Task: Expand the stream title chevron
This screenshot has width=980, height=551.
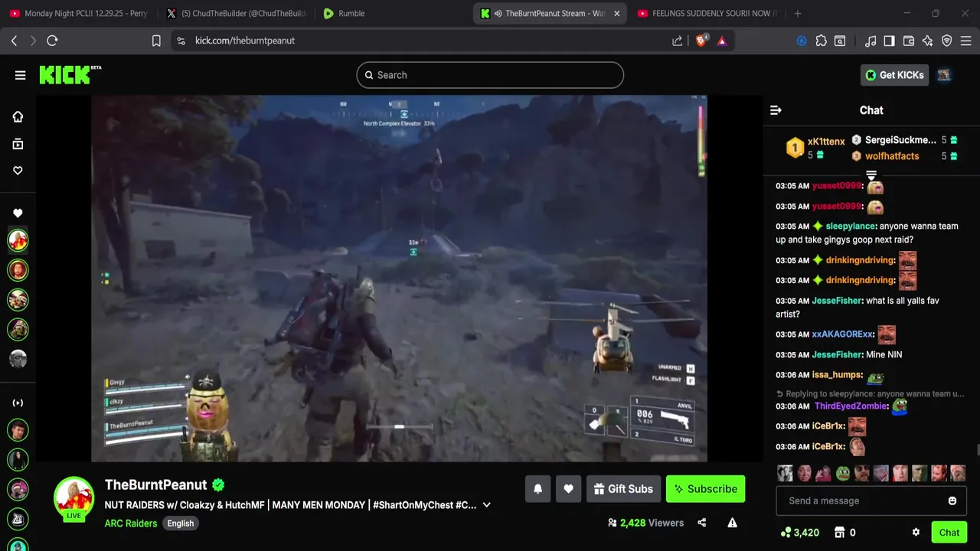Action: [486, 505]
